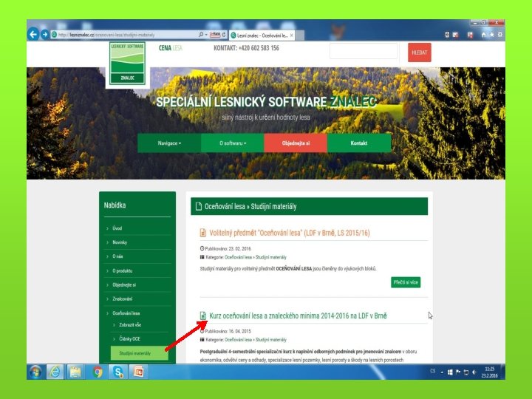Open Favorites star icon in browser
Screen dimensions: 532x399
coord(491,35)
